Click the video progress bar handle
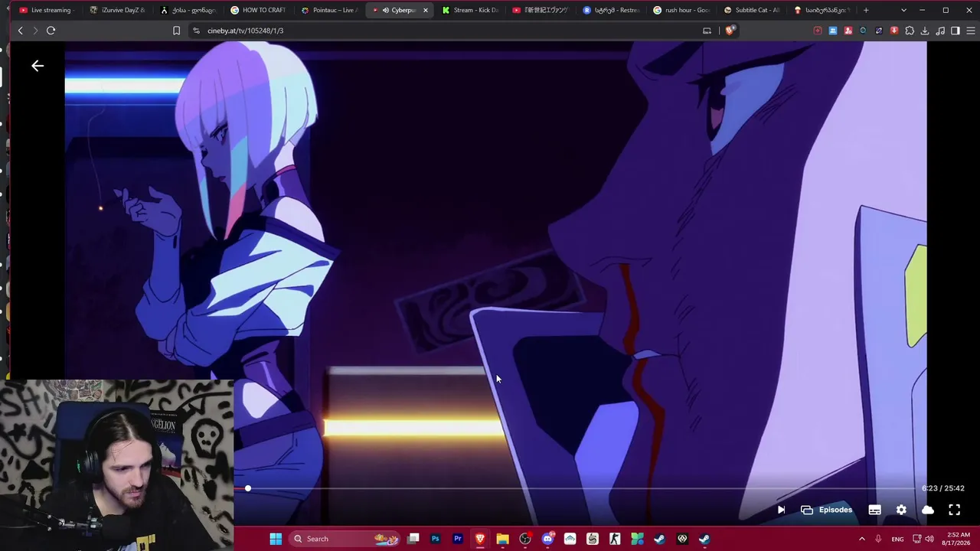Viewport: 980px width, 551px height. click(248, 488)
